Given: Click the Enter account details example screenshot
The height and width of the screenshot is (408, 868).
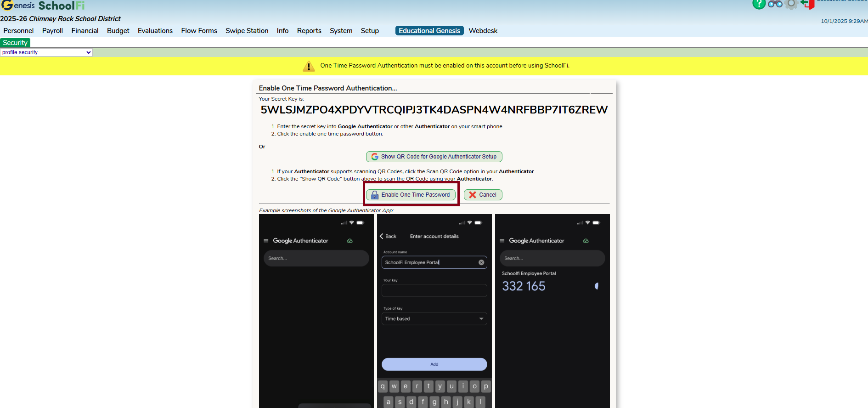Looking at the screenshot, I should coord(434,311).
